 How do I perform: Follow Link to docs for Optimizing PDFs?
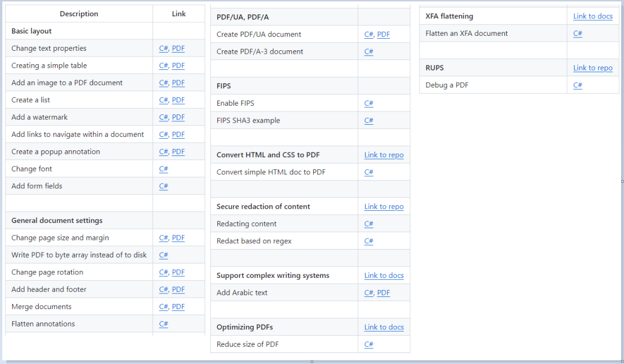(x=384, y=327)
